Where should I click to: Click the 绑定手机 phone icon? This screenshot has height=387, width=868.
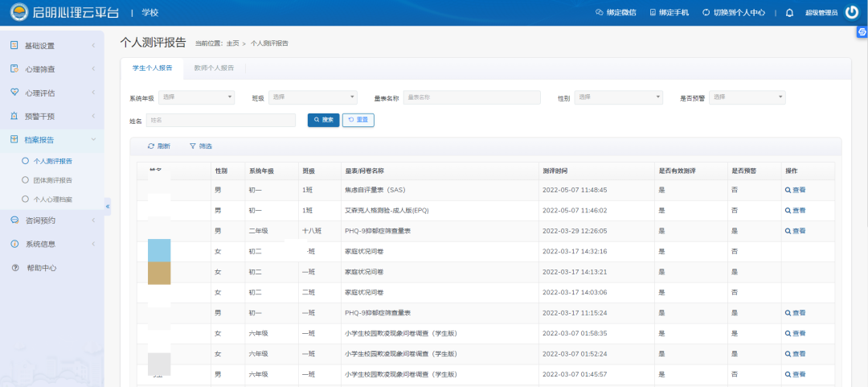(653, 12)
